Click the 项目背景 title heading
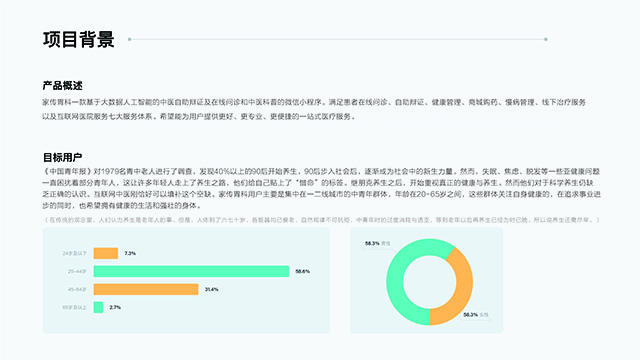 point(78,40)
